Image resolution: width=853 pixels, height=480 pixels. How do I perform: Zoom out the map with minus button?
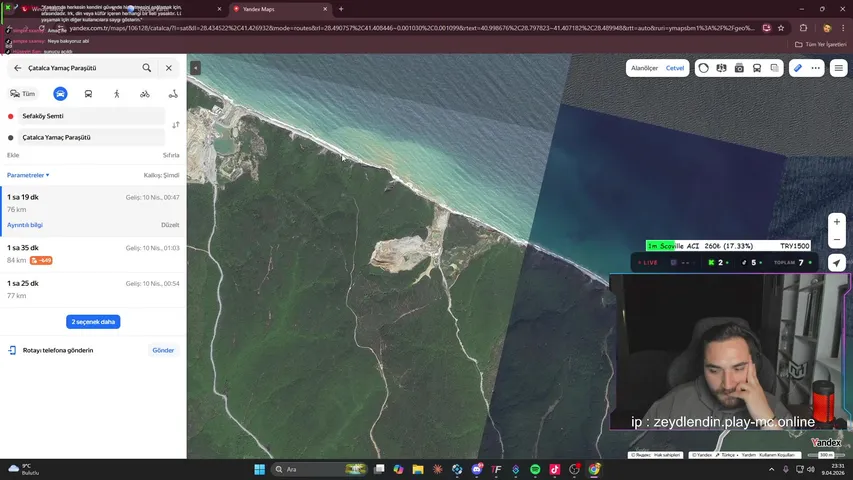(837, 239)
